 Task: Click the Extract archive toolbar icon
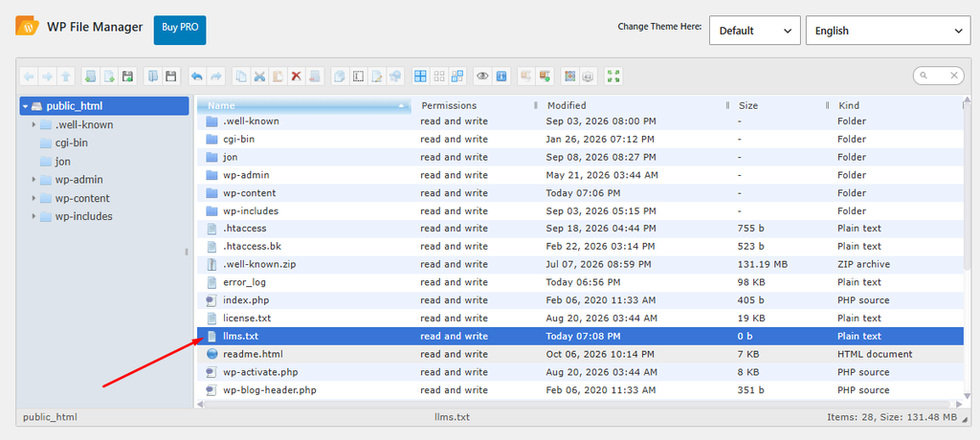point(526,77)
